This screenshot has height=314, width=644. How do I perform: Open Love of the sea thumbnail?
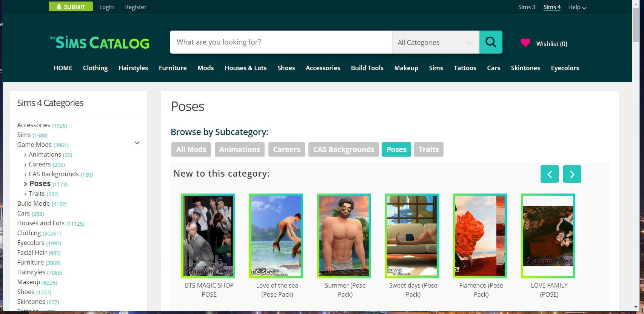click(x=276, y=236)
